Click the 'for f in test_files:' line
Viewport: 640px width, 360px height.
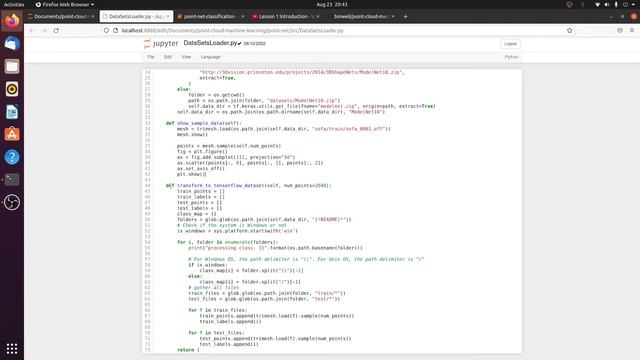[x=216, y=333]
